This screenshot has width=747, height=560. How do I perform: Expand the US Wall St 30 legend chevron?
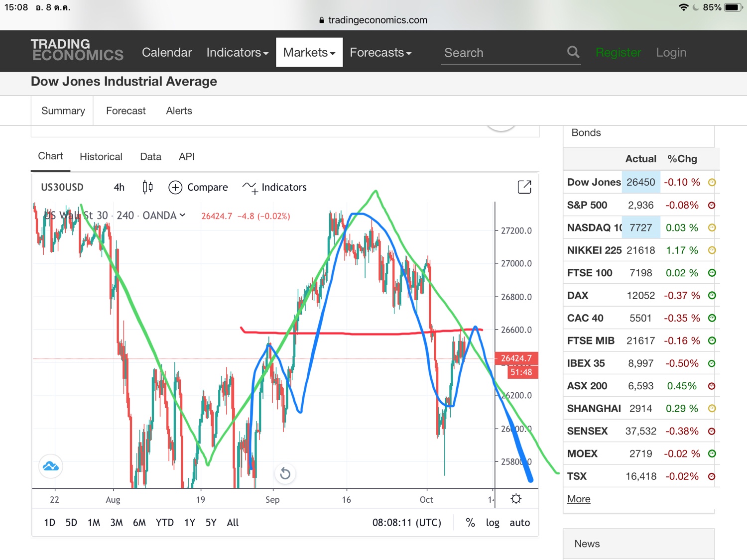pyautogui.click(x=182, y=216)
